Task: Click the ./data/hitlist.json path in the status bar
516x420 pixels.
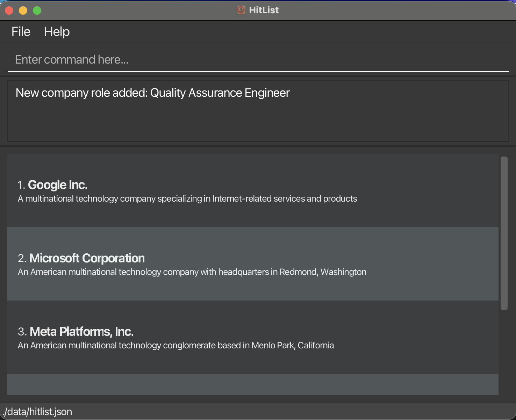Action: click(37, 411)
